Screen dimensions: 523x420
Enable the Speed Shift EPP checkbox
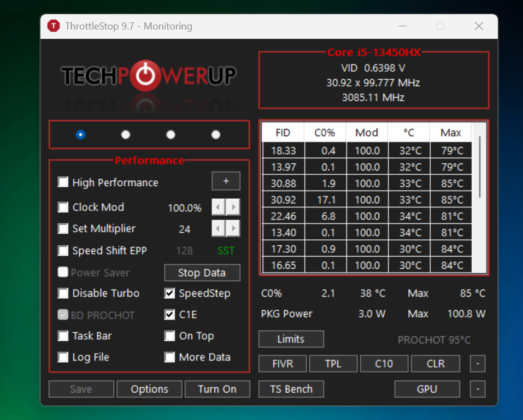pos(63,250)
